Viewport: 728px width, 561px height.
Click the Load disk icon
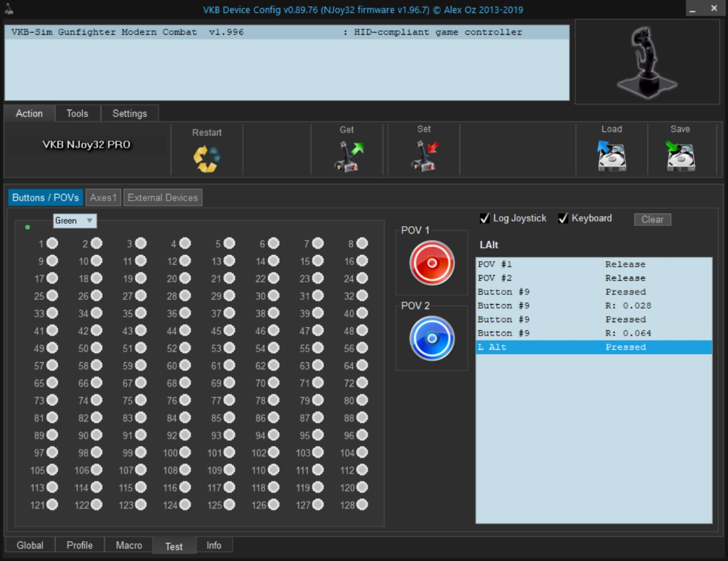pyautogui.click(x=611, y=156)
